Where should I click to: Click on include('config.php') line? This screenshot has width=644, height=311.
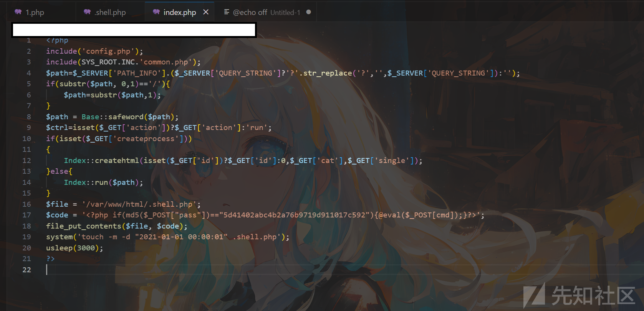94,51
